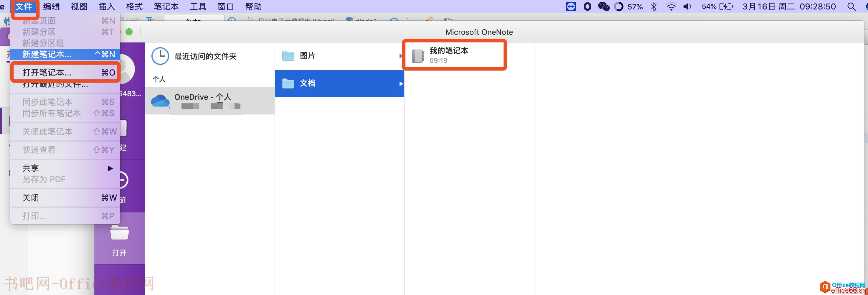
Task: Open TeamViewer icon in menu bar
Action: [571, 6]
